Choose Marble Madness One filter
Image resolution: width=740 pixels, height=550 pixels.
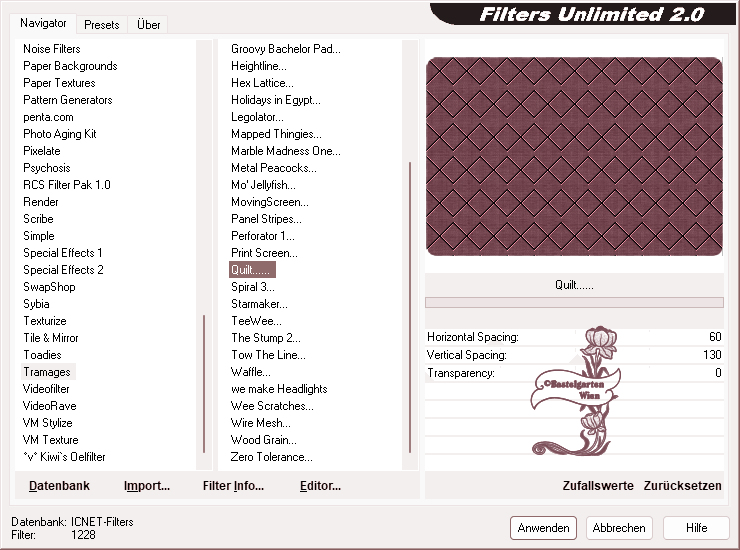click(x=286, y=151)
